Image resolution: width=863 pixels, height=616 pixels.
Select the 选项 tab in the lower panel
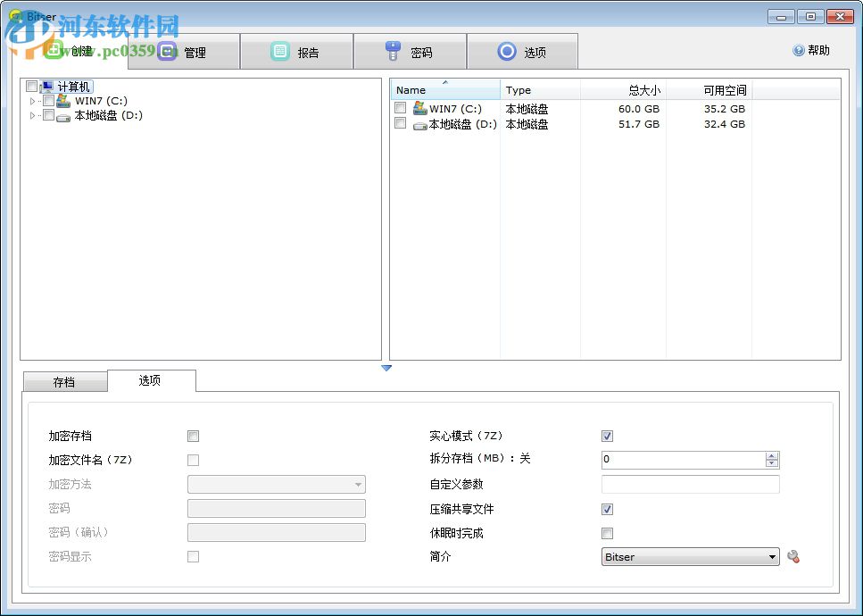point(152,380)
